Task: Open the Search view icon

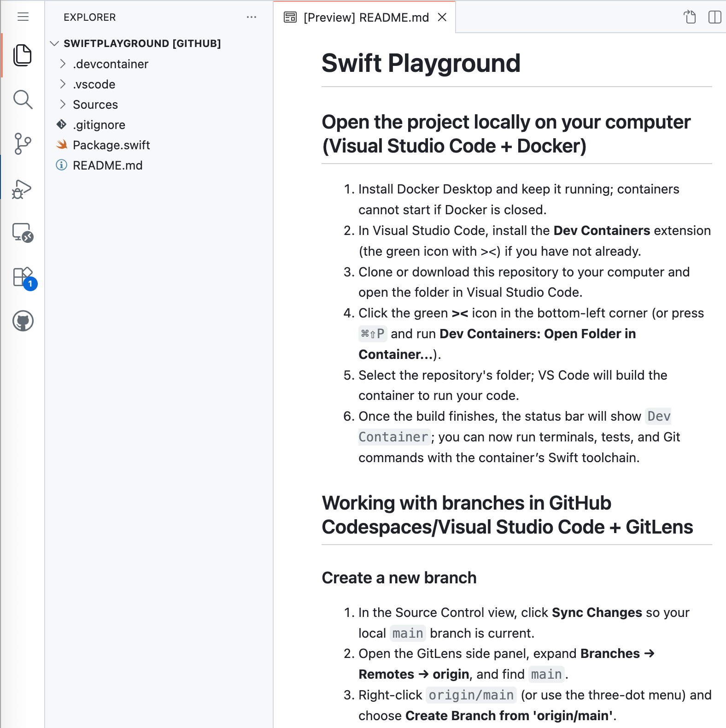Action: pos(23,99)
